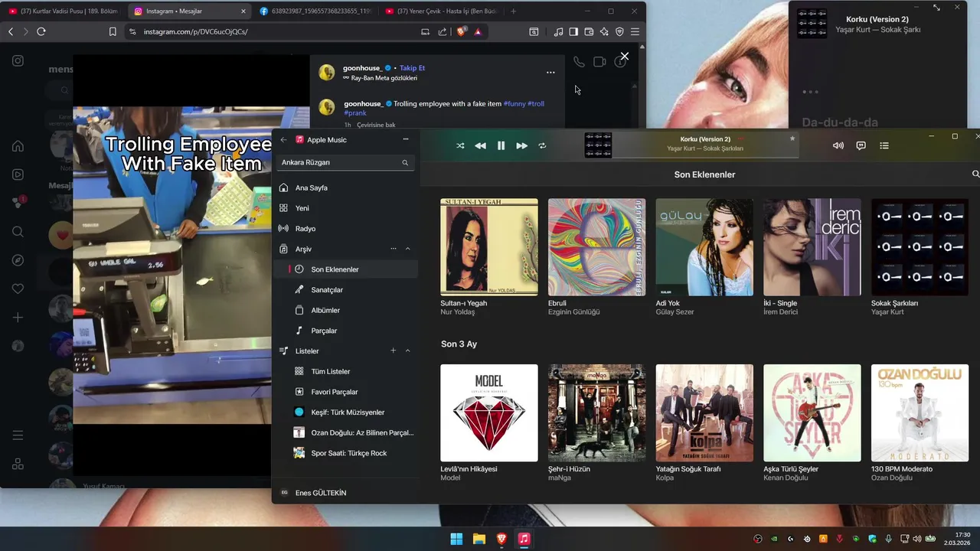980x551 pixels.
Task: Go to previous track in Apple Music
Action: point(480,145)
